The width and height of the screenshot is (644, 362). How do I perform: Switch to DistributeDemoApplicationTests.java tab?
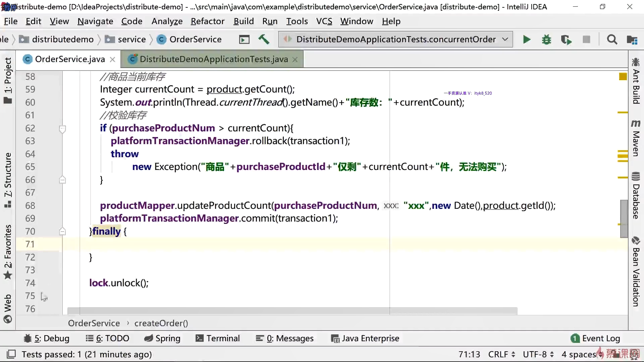(213, 59)
